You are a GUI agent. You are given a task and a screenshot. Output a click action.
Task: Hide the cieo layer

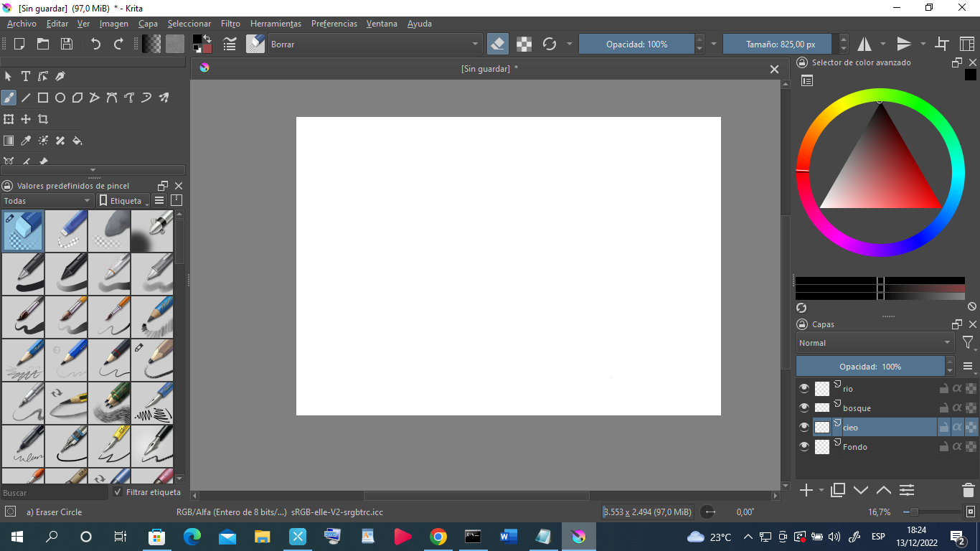click(x=804, y=428)
